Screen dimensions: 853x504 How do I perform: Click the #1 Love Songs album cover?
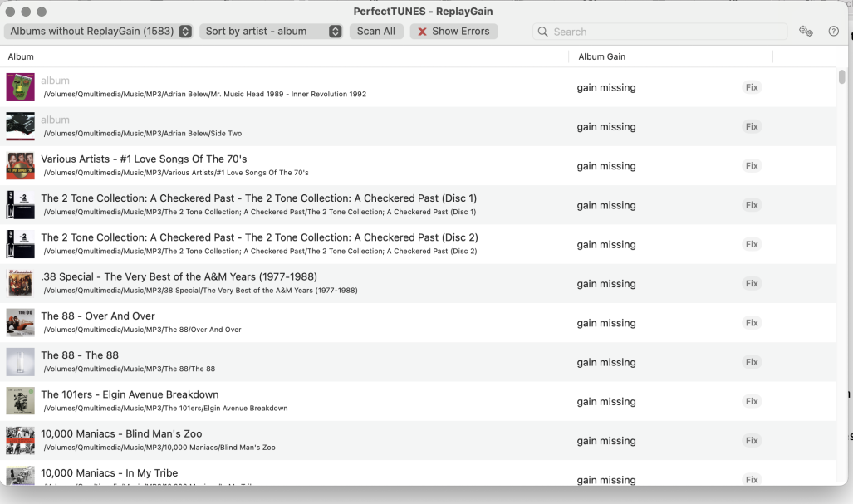(21, 166)
